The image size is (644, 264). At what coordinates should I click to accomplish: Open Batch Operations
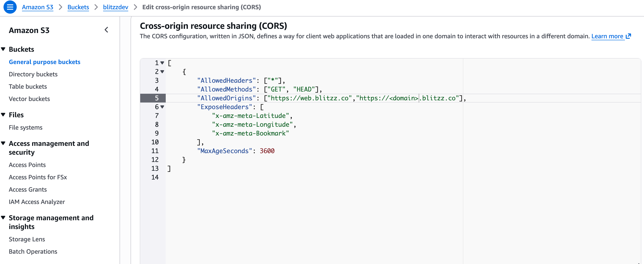[x=33, y=251]
